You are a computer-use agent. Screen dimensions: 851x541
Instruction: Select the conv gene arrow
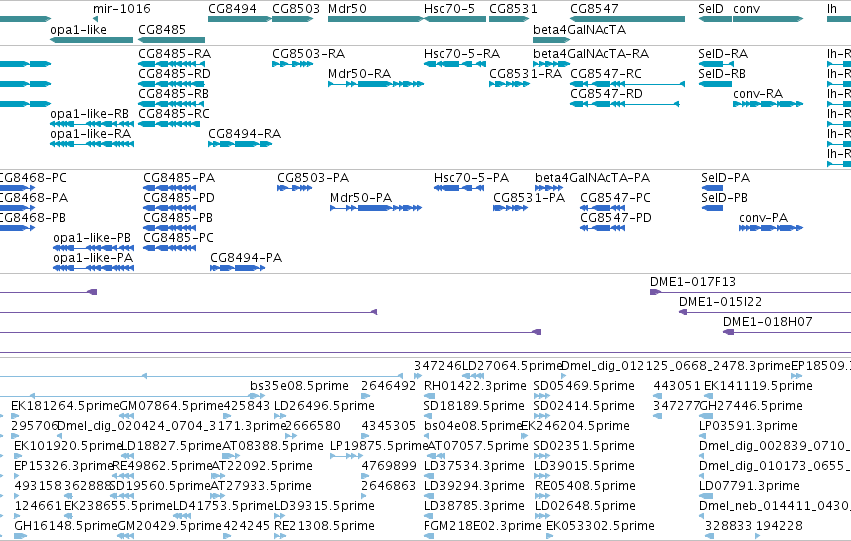[x=768, y=20]
